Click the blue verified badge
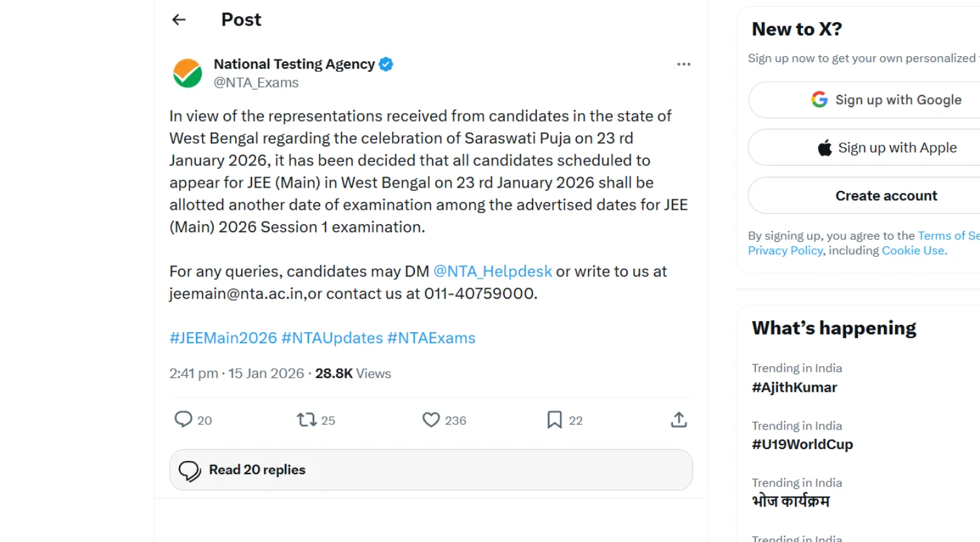This screenshot has height=542, width=980. [385, 64]
